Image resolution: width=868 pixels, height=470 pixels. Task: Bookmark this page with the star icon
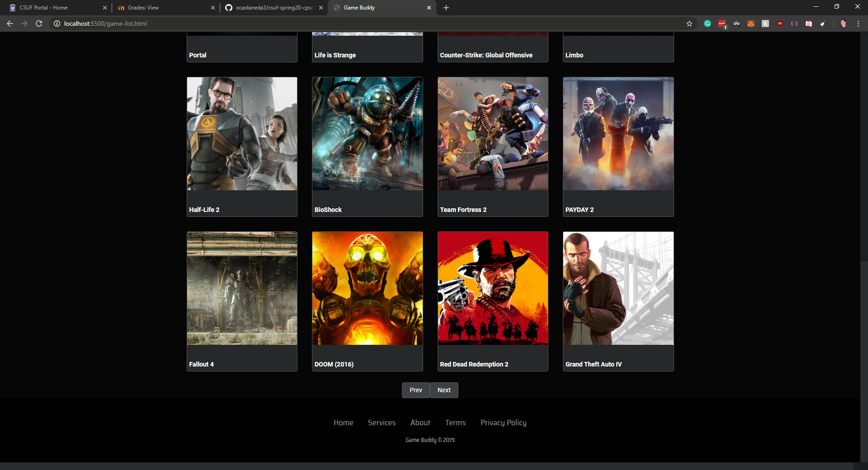tap(689, 23)
